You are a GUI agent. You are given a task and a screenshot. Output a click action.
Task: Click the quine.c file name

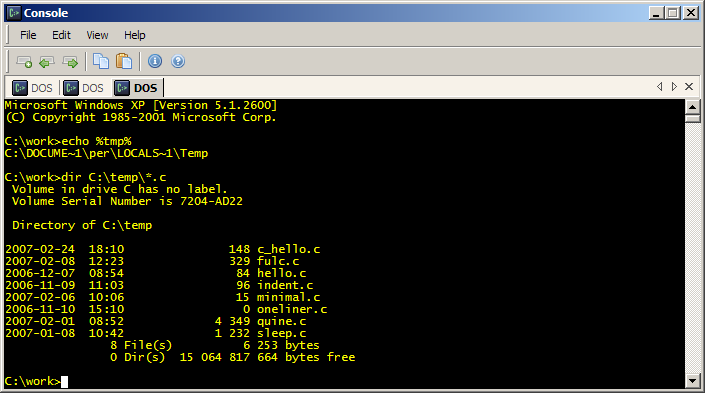point(281,322)
